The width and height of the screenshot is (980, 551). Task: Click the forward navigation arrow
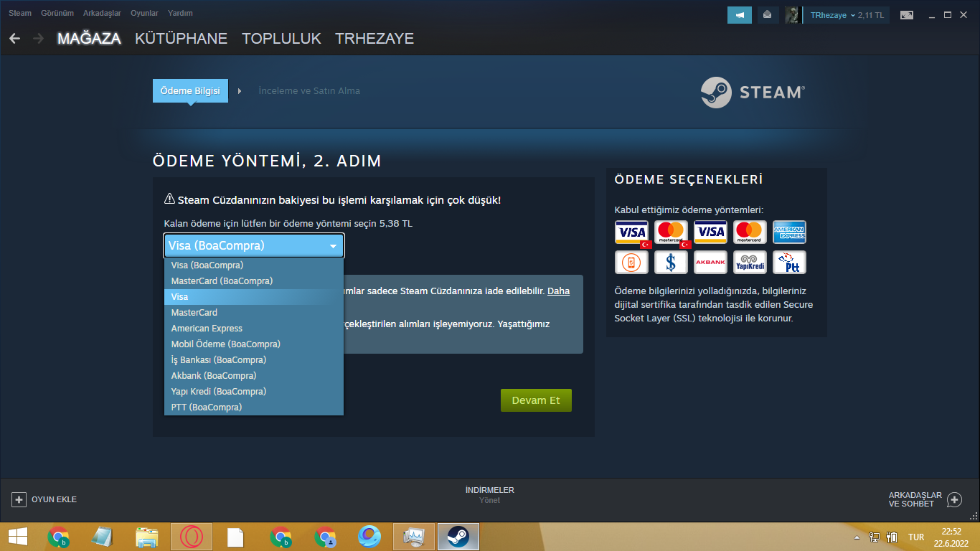pyautogui.click(x=38, y=38)
